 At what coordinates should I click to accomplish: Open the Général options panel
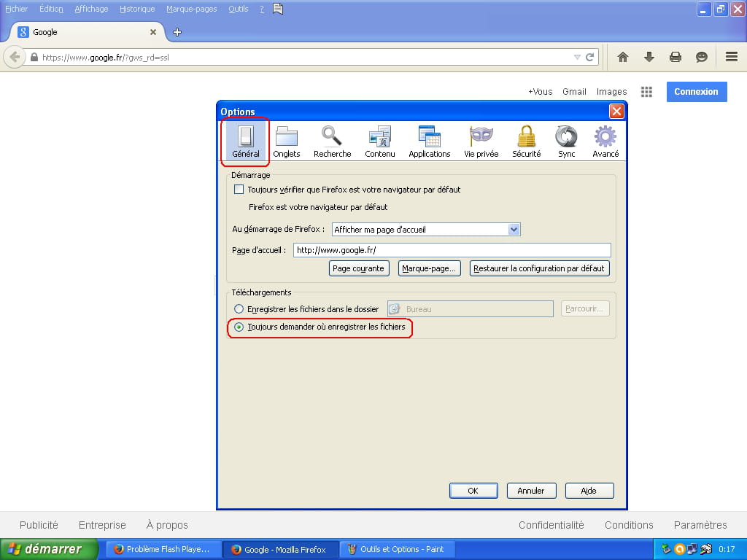click(245, 141)
